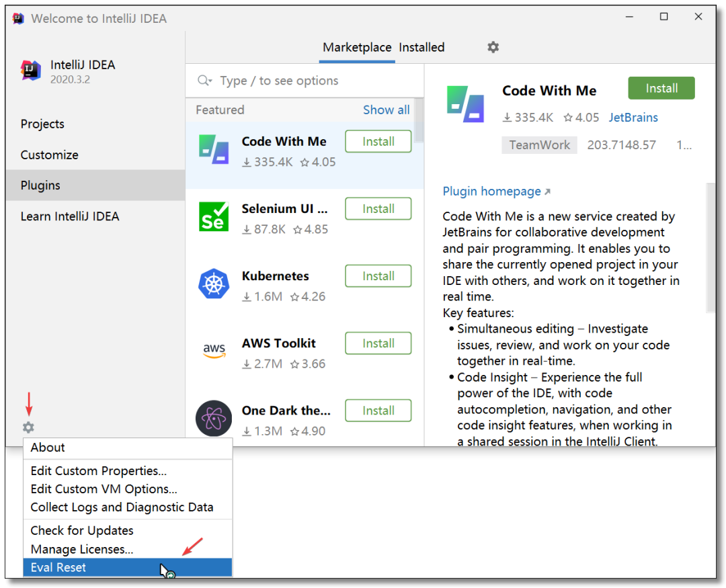Install Code With Me from the list

[378, 141]
